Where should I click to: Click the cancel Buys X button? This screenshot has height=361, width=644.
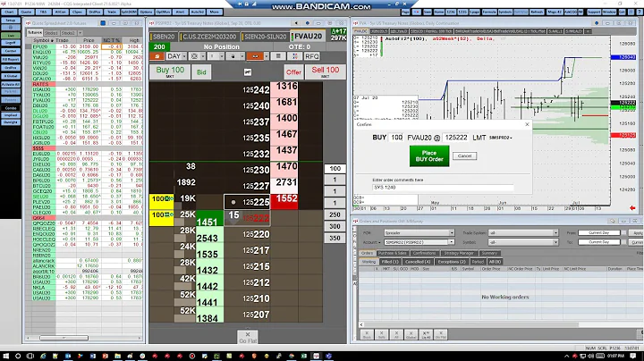pyautogui.click(x=367, y=334)
